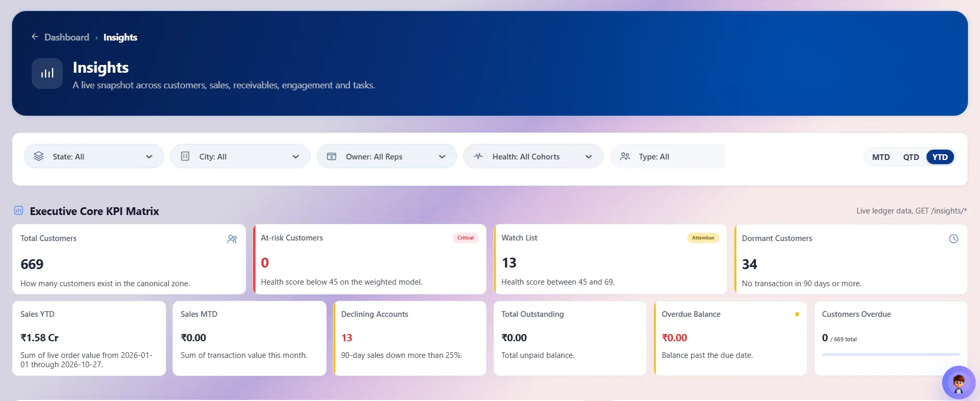Click the Attention badge on Watch List
Viewport: 980px width, 401px height.
click(703, 238)
